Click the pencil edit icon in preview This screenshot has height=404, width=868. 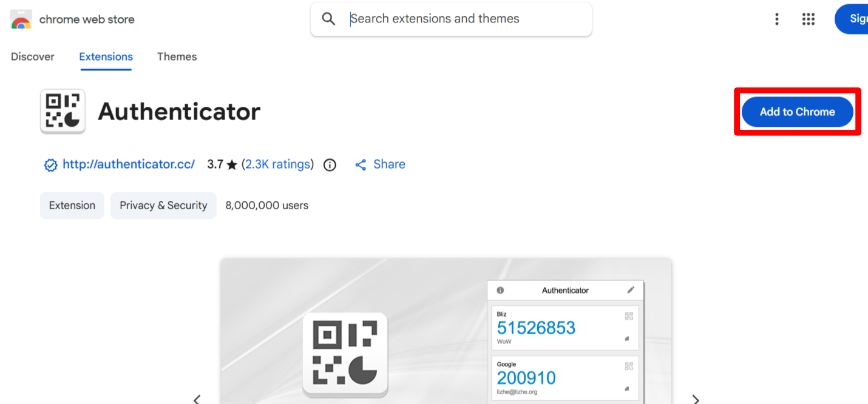[x=631, y=290]
